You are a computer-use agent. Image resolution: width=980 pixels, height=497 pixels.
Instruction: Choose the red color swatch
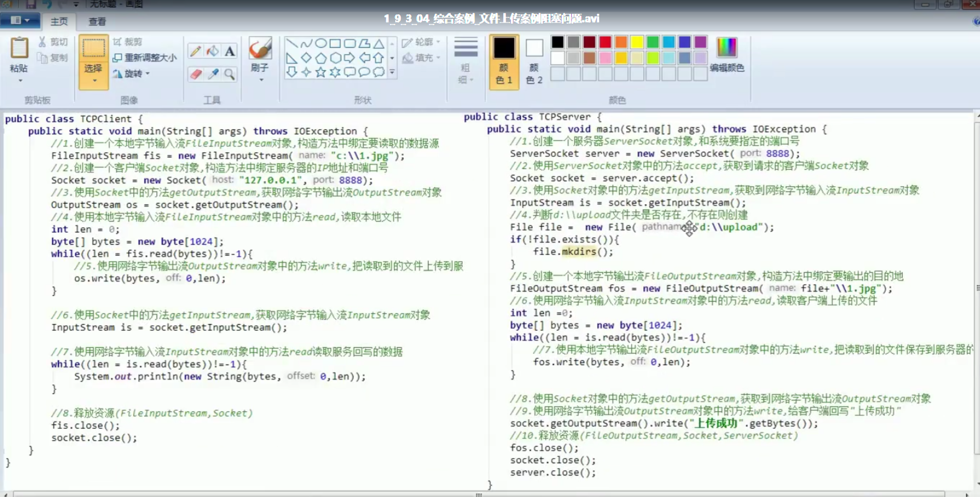pyautogui.click(x=605, y=42)
